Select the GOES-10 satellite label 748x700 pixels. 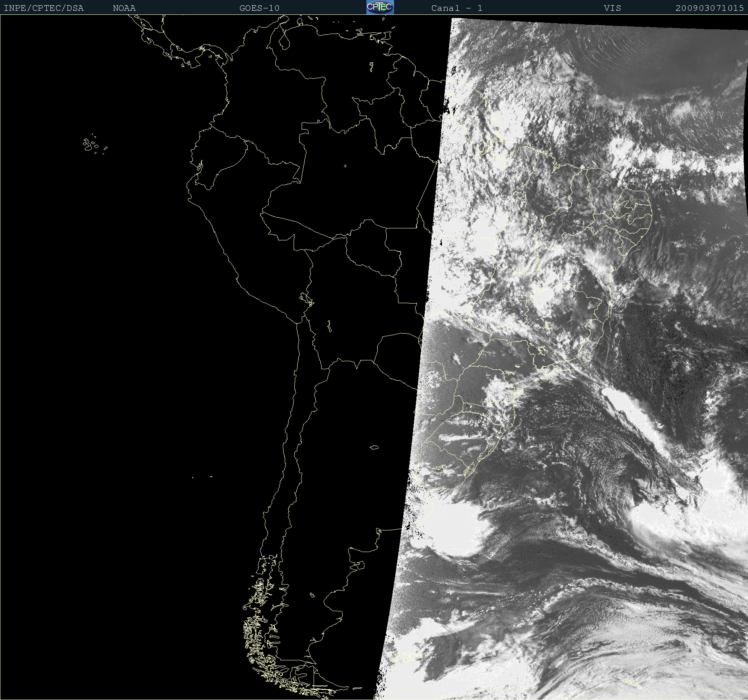[x=260, y=8]
